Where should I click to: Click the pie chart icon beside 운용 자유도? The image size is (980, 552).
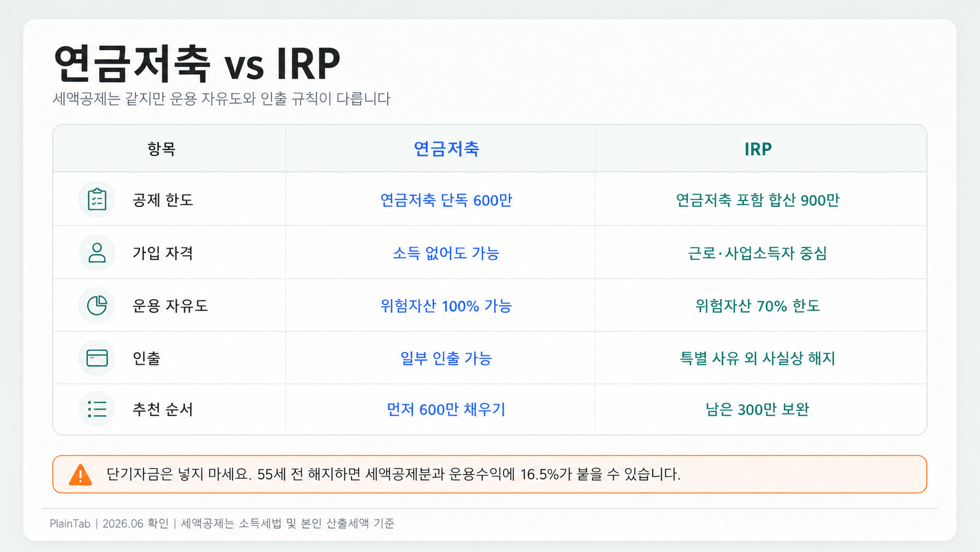[x=97, y=305]
